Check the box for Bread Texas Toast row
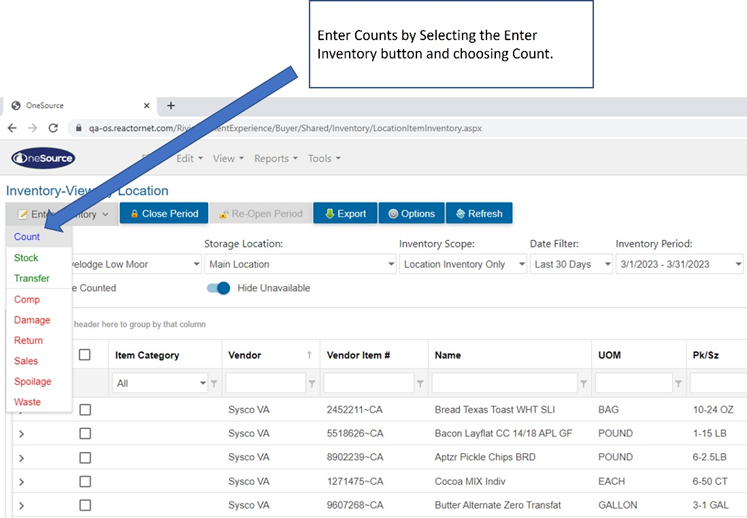The image size is (747, 518). (85, 409)
